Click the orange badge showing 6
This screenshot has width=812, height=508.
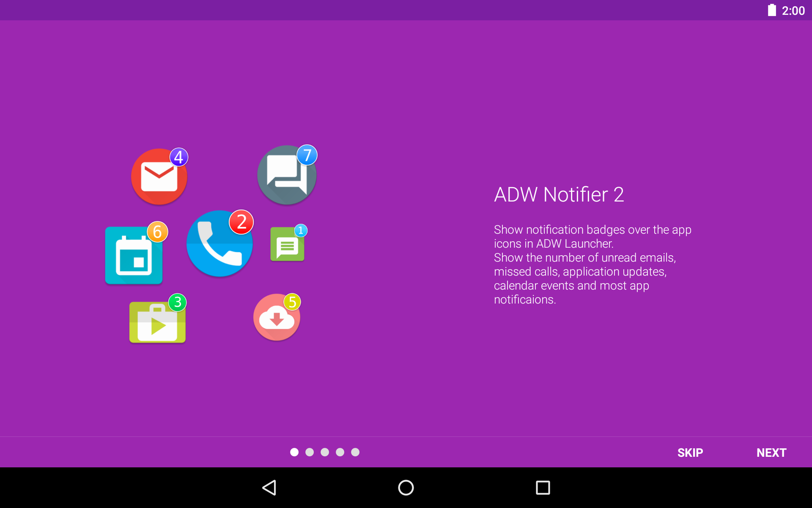point(157,232)
